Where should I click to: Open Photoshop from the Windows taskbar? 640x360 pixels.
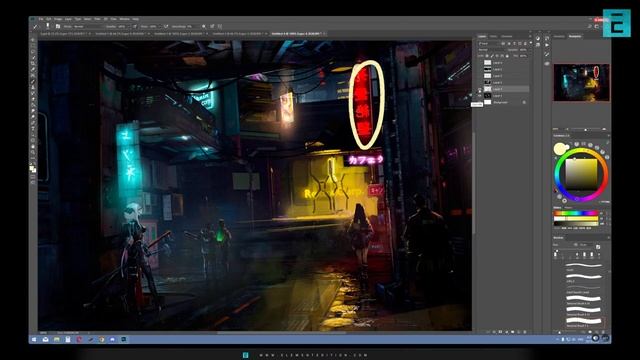124,339
